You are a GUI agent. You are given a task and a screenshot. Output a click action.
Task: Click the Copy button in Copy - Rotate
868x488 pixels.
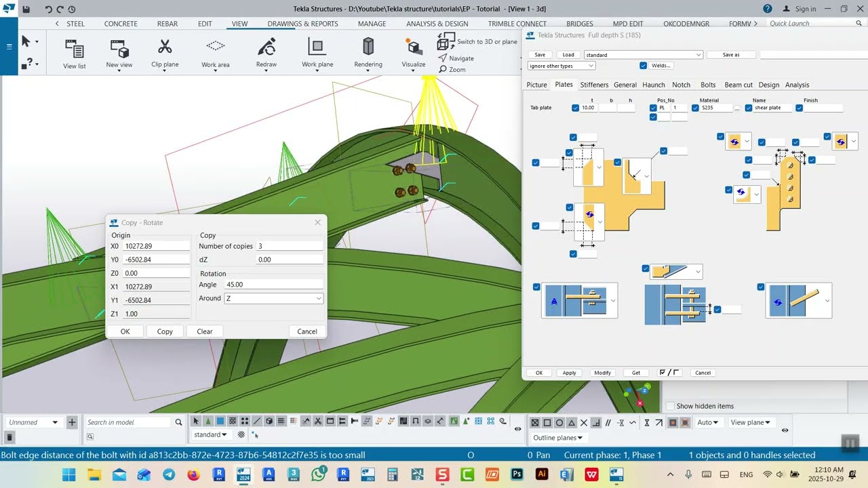(x=165, y=331)
